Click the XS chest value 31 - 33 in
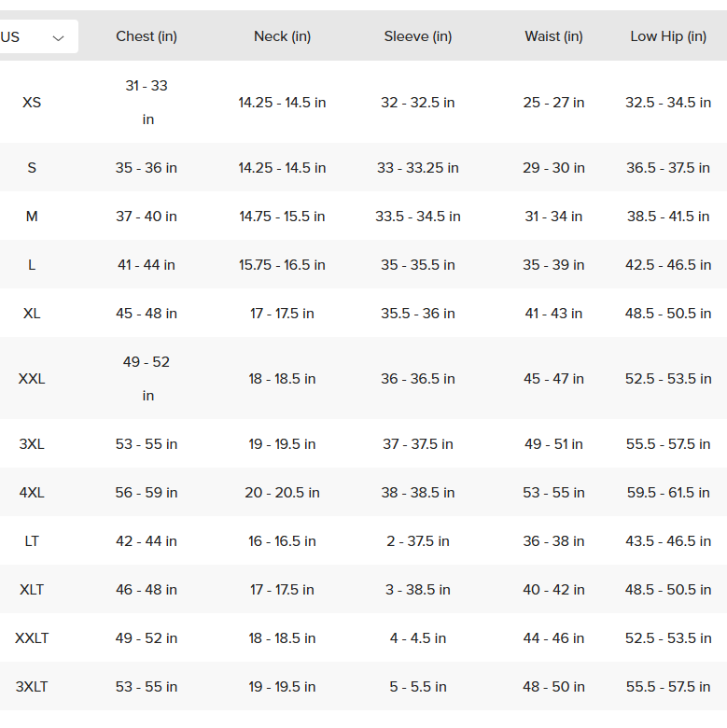This screenshot has height=728, width=727. point(147,102)
